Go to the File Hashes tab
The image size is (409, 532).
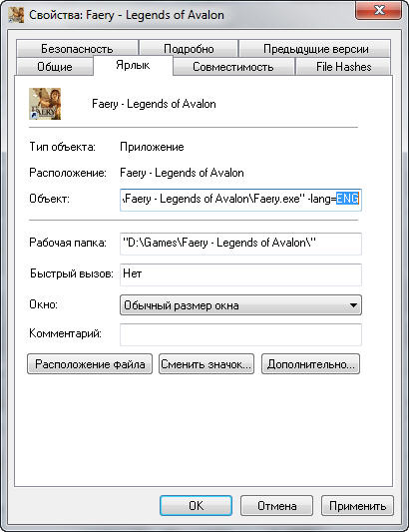[343, 67]
